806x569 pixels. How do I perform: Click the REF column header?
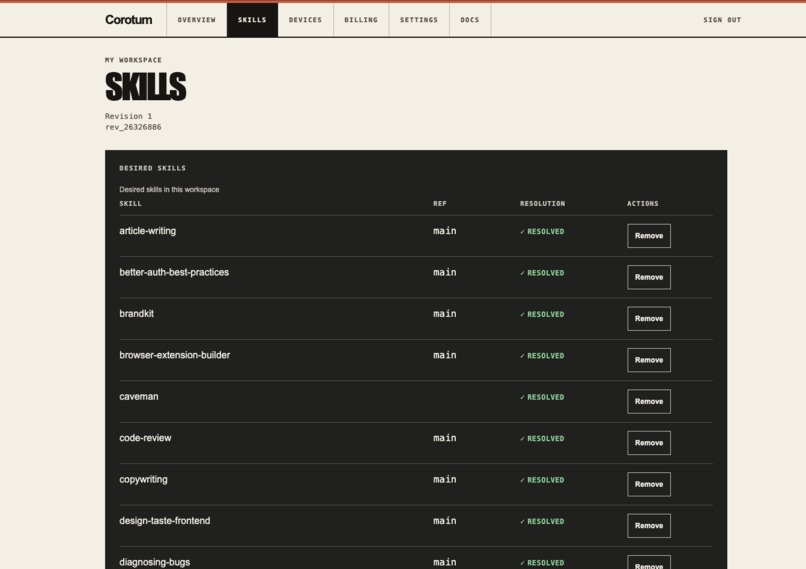click(x=440, y=204)
